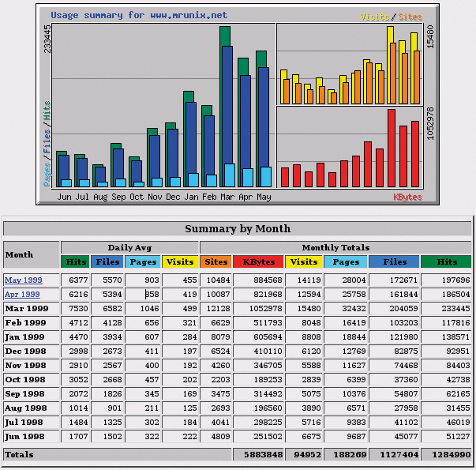Click the Visits/Sites legend at chart top
The height and width of the screenshot is (470, 476).
[392, 17]
